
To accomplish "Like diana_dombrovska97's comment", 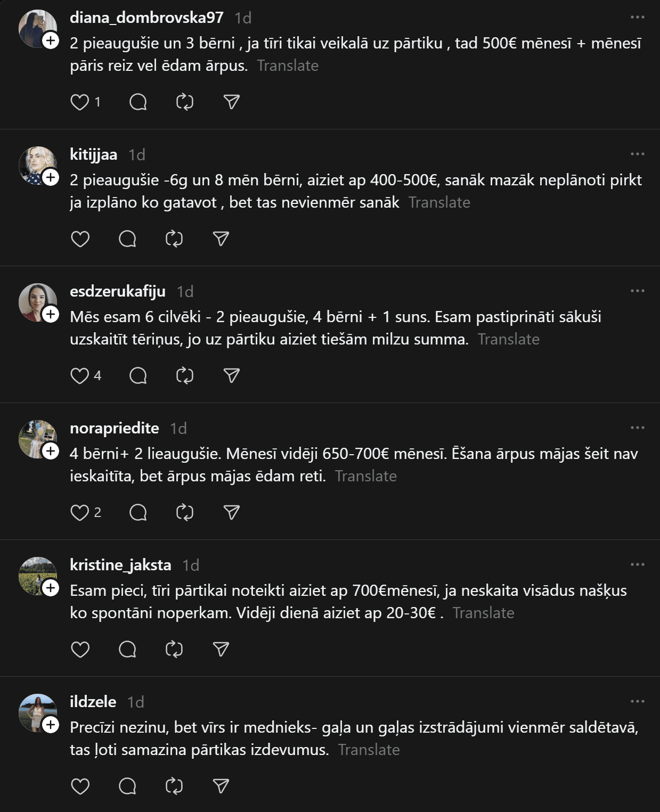I will pyautogui.click(x=80, y=102).
